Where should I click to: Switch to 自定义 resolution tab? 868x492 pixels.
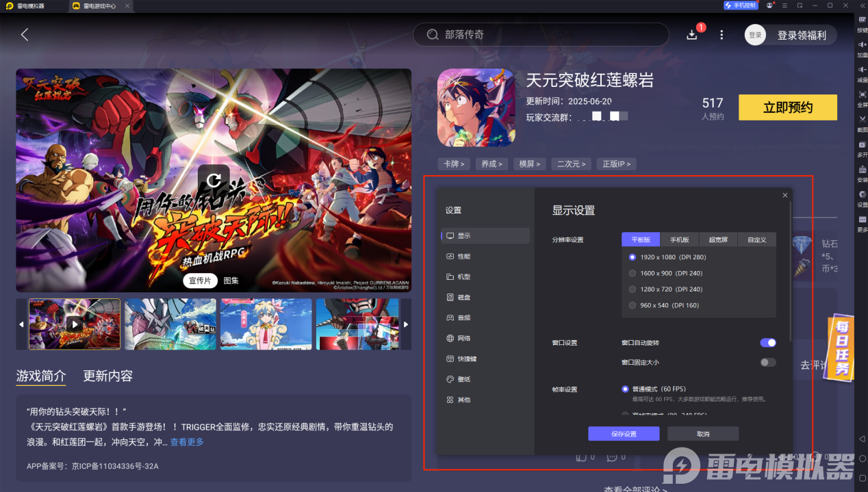757,239
